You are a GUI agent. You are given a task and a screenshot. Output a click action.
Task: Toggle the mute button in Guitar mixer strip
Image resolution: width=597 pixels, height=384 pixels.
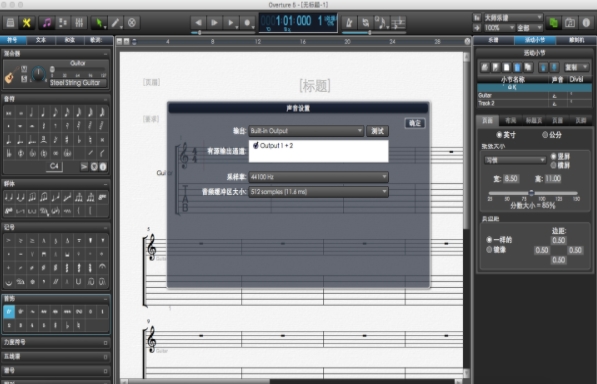[x=24, y=69]
